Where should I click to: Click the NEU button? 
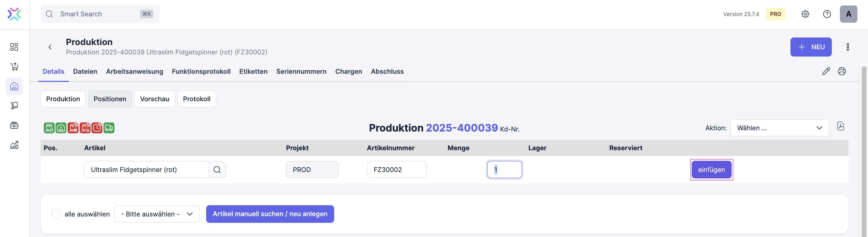(x=810, y=47)
